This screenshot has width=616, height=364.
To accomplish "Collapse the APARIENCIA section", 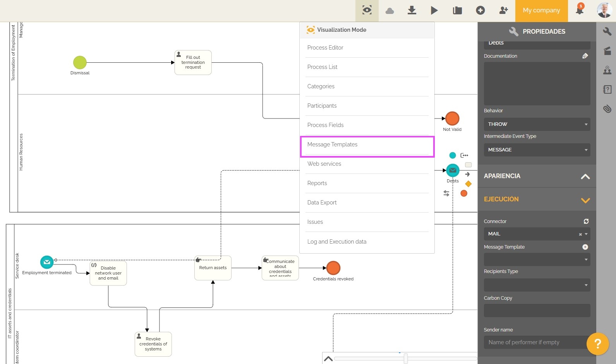I will pos(537,176).
